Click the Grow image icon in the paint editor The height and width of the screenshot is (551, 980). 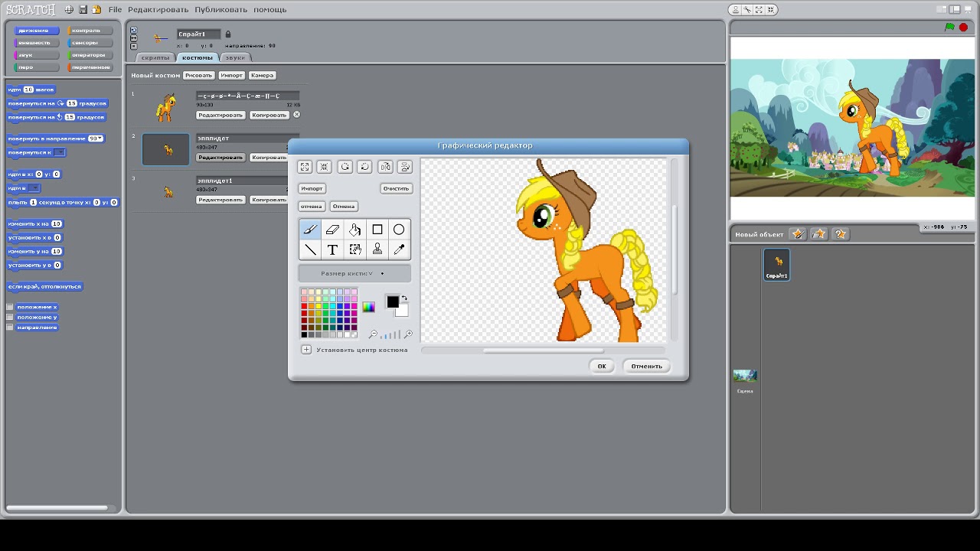click(x=305, y=167)
